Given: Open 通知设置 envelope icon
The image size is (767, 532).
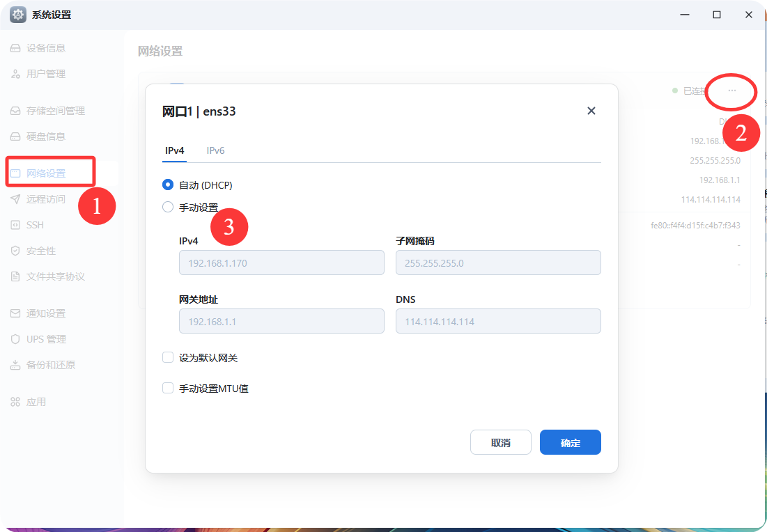Looking at the screenshot, I should (x=15, y=313).
